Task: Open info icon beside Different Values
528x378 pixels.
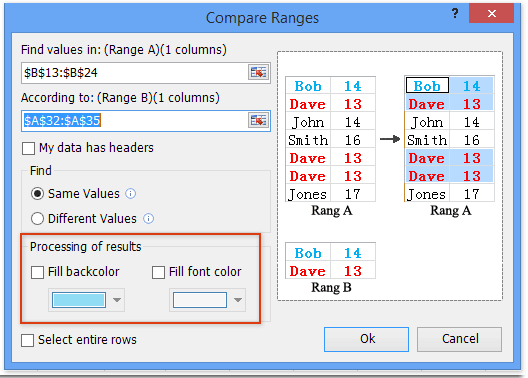Action: [148, 219]
